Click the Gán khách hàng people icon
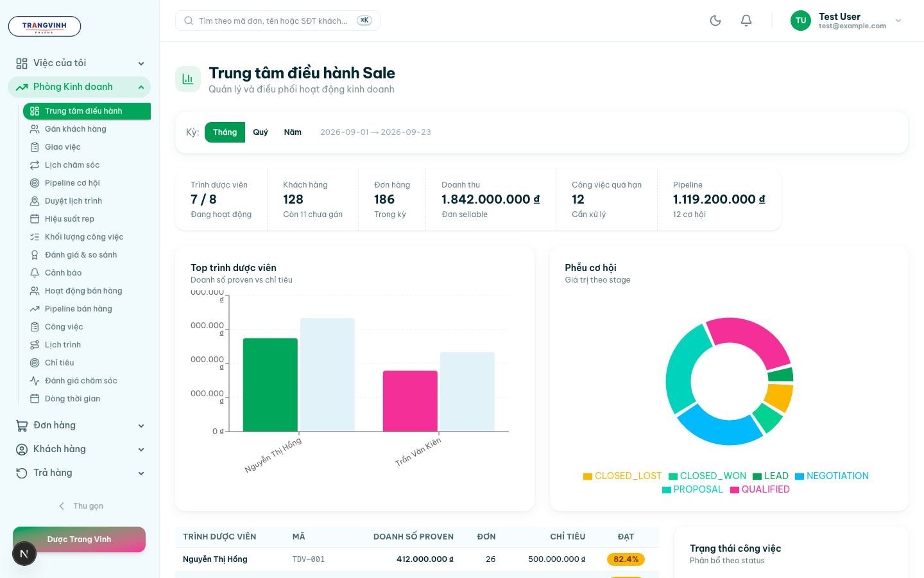This screenshot has width=924, height=578. [x=35, y=129]
